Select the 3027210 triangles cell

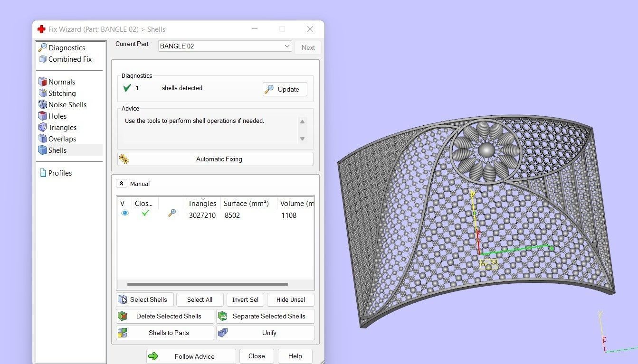(202, 215)
